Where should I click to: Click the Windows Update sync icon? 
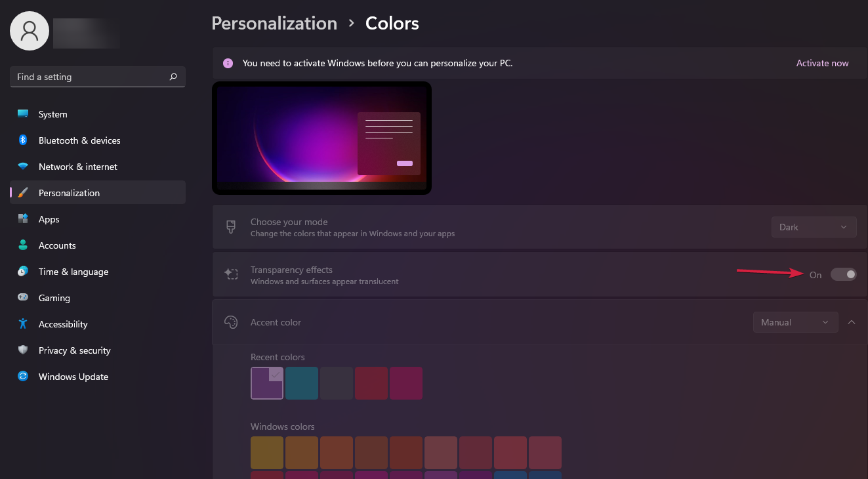(x=23, y=377)
